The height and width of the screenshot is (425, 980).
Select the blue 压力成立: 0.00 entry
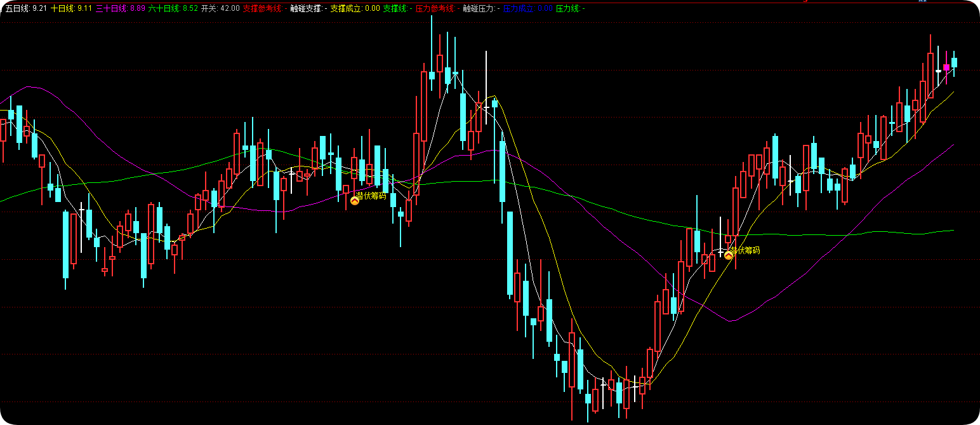528,8
